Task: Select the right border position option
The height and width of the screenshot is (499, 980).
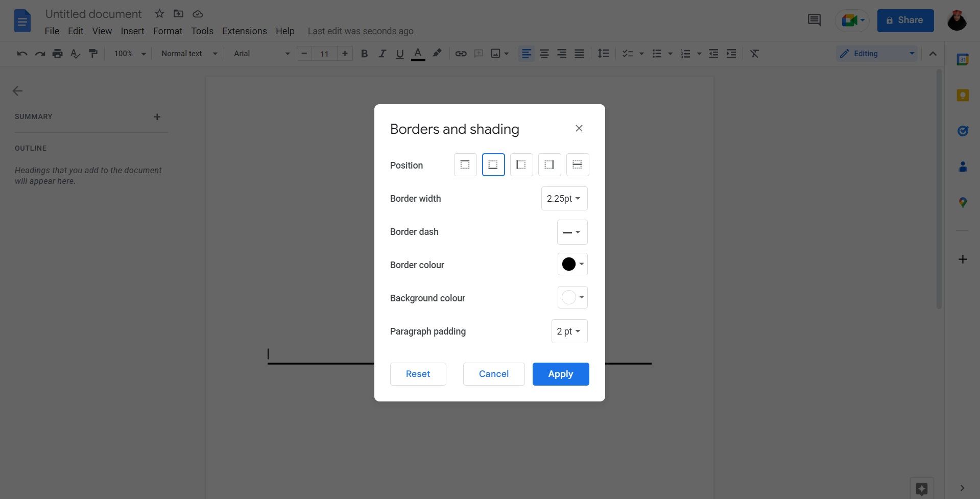Action: (x=549, y=164)
